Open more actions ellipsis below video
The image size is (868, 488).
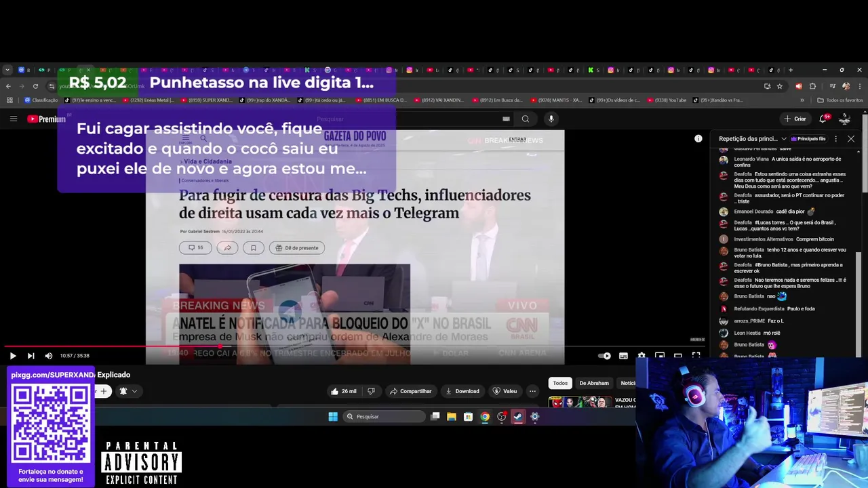pos(532,391)
